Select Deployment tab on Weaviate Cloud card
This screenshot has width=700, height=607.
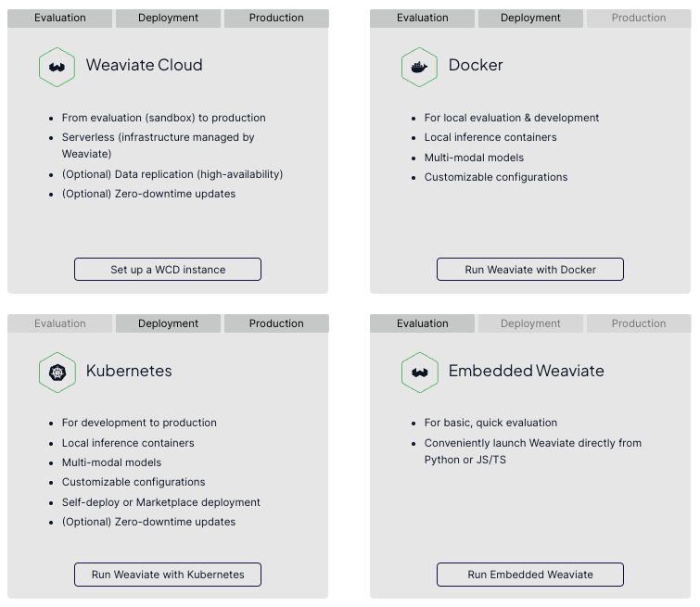coord(168,18)
